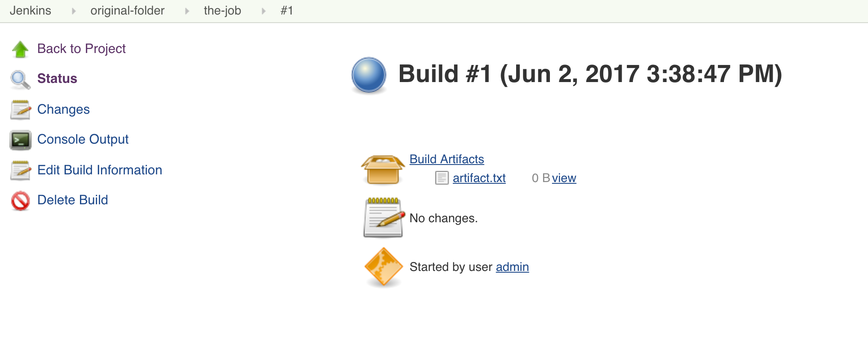Click the view link next to artifact
The image size is (868, 353).
coord(564,178)
